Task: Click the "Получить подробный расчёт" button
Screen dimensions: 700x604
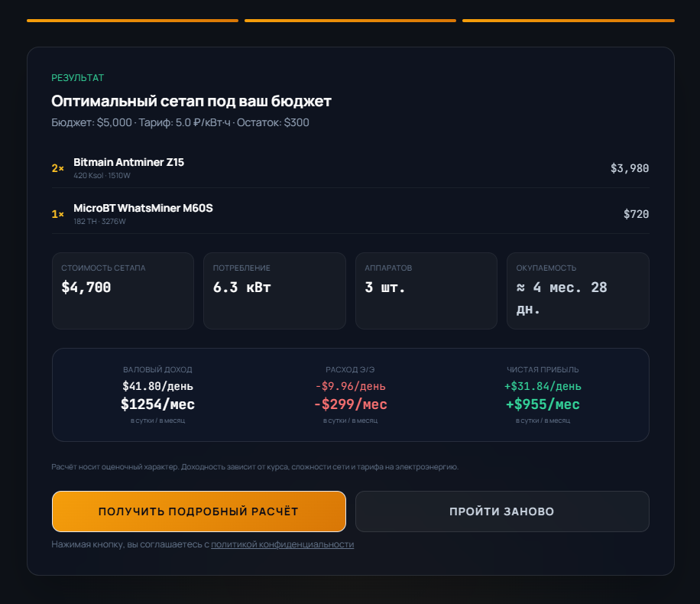Action: (x=199, y=511)
